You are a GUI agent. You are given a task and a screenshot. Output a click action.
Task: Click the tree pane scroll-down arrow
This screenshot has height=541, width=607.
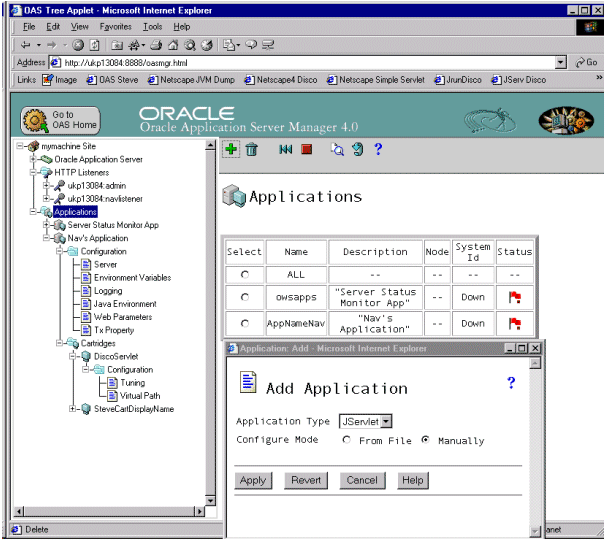[210, 501]
